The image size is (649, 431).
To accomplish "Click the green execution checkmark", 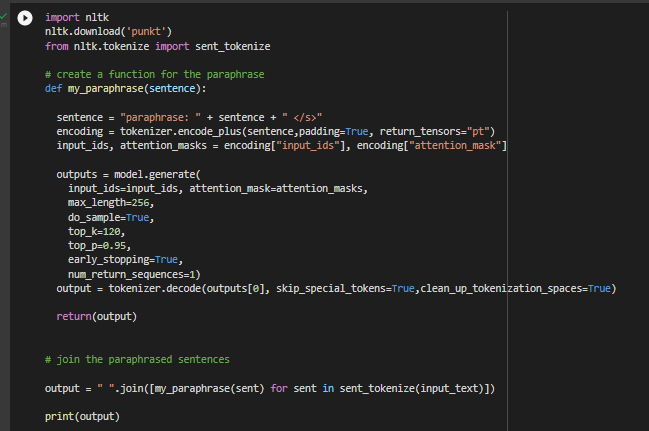I will [x=4, y=14].
